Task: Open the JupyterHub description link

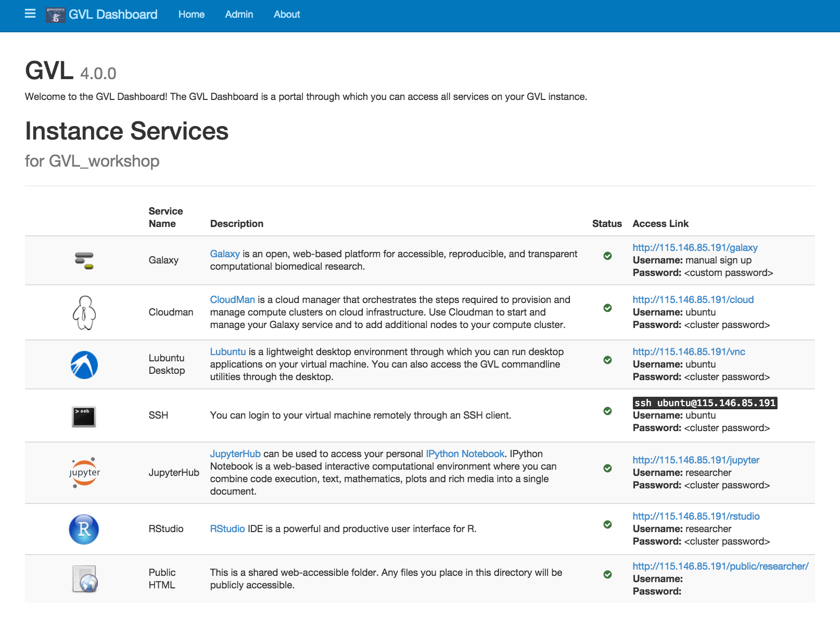Action: tap(235, 454)
